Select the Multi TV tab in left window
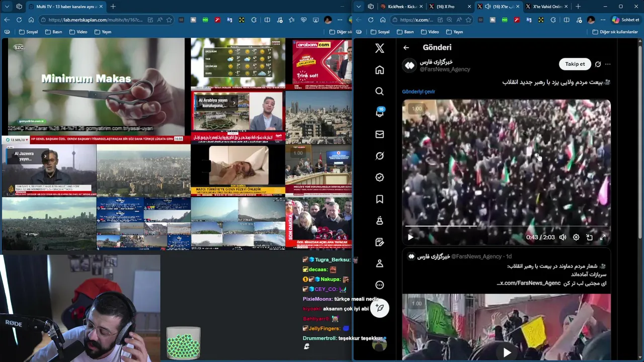The width and height of the screenshot is (644, 362). pos(65,7)
